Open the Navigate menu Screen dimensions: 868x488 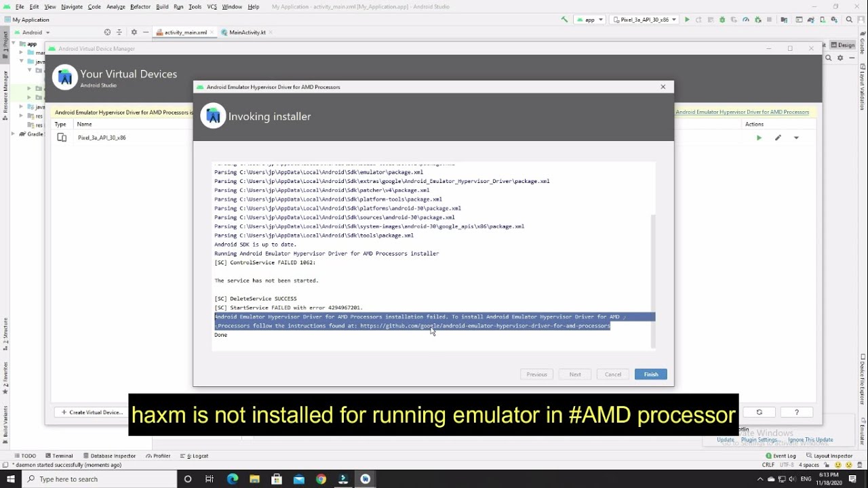[x=72, y=7]
